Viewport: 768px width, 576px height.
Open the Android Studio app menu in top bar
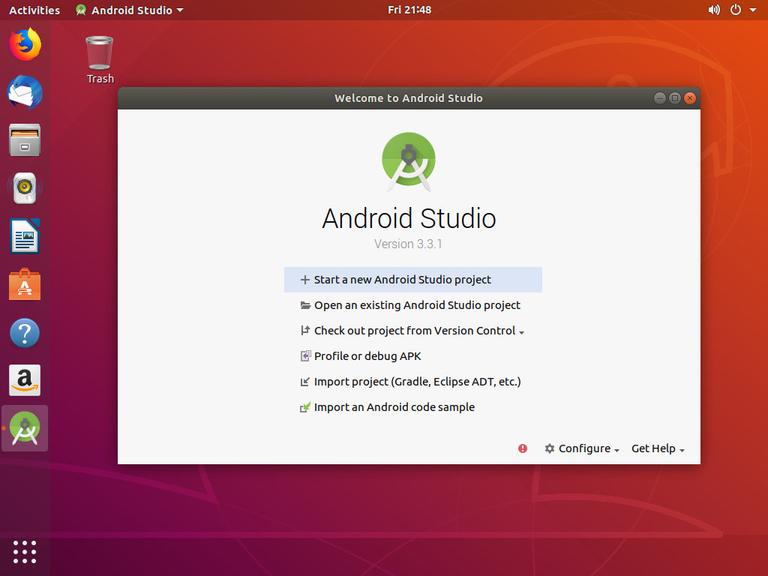pyautogui.click(x=129, y=10)
